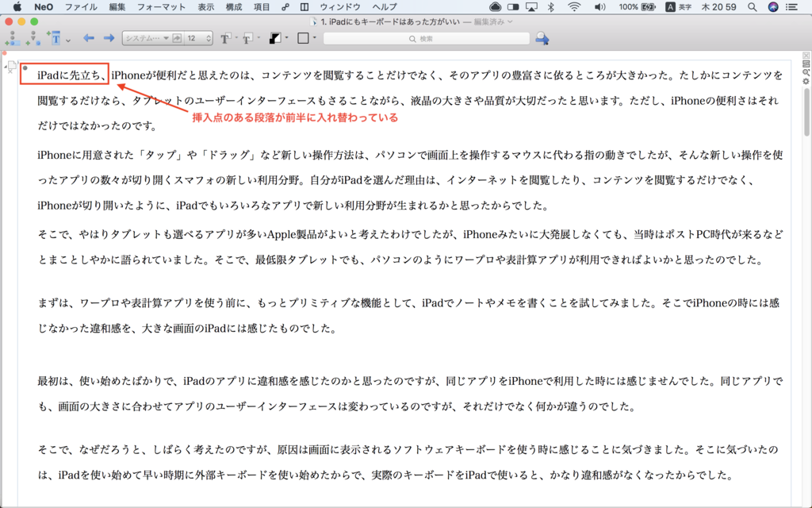The height and width of the screenshot is (508, 812).
Task: Open the dropdown arrow beside add text icon
Action: (68, 40)
